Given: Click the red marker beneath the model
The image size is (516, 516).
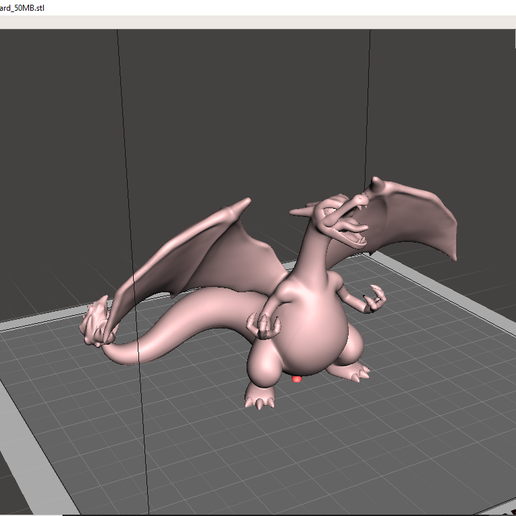Looking at the screenshot, I should pos(297,379).
